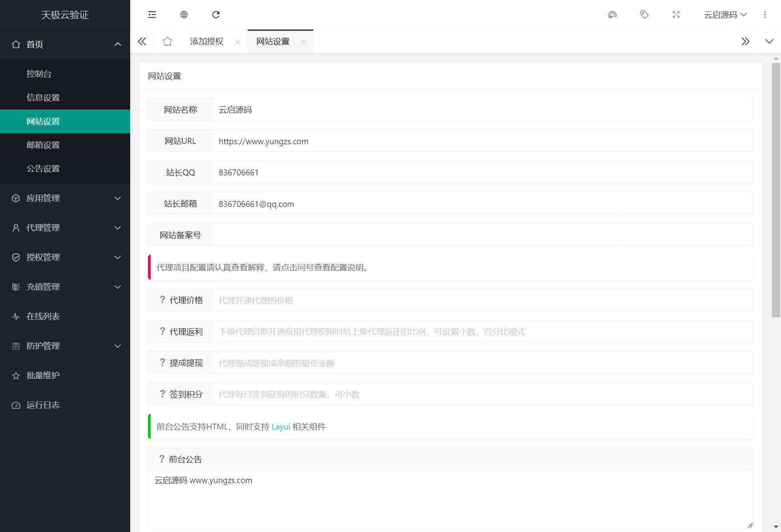This screenshot has width=781, height=532.
Task: Click the home icon in the tab bar
Action: pyautogui.click(x=167, y=41)
